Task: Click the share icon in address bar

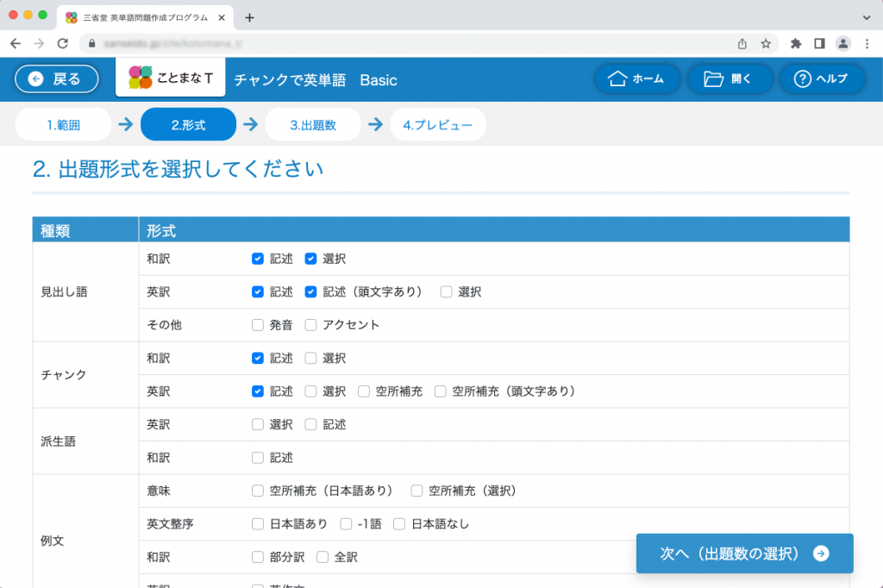Action: [742, 43]
